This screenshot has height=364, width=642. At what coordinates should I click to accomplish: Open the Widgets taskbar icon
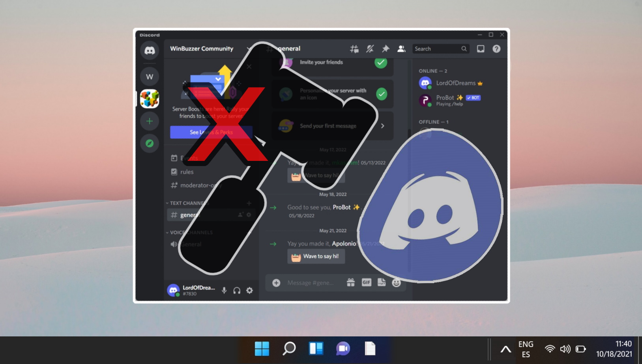(x=316, y=349)
